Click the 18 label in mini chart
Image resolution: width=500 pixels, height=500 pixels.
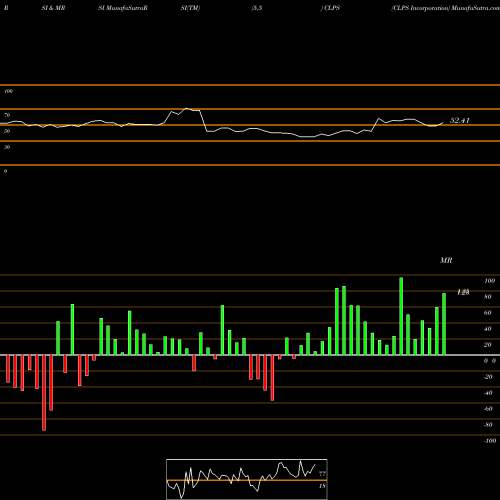tap(322, 486)
